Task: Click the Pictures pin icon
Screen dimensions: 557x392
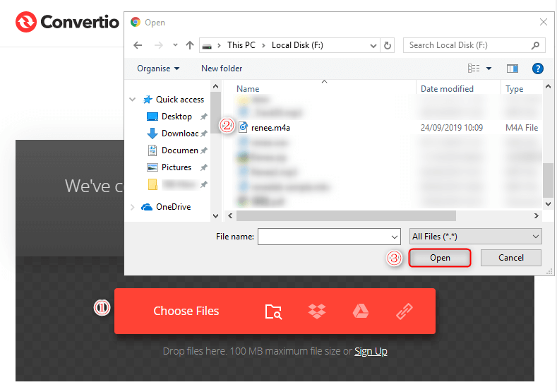Action: 204,167
